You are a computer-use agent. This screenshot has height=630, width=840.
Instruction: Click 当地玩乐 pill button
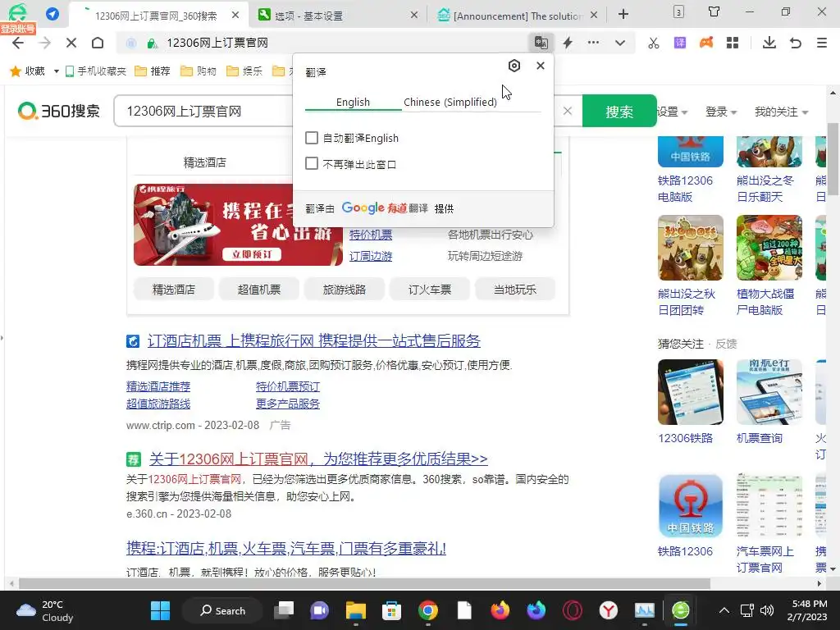(515, 290)
